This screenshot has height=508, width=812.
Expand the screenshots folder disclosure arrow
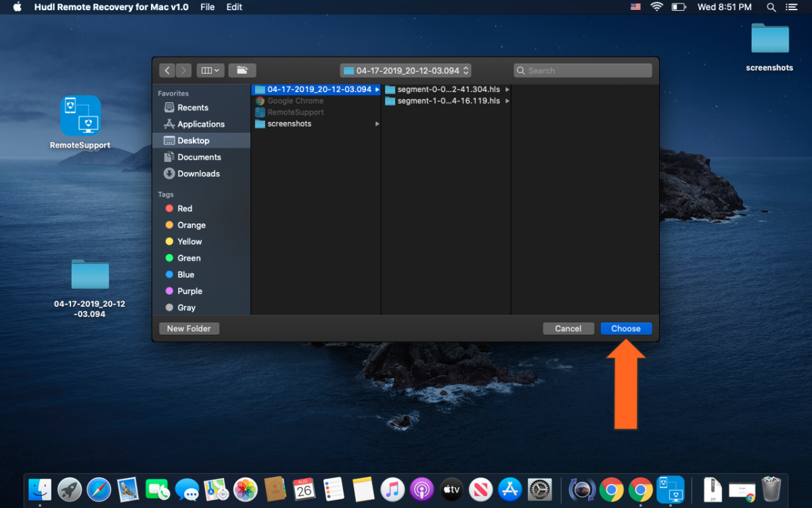tap(378, 123)
